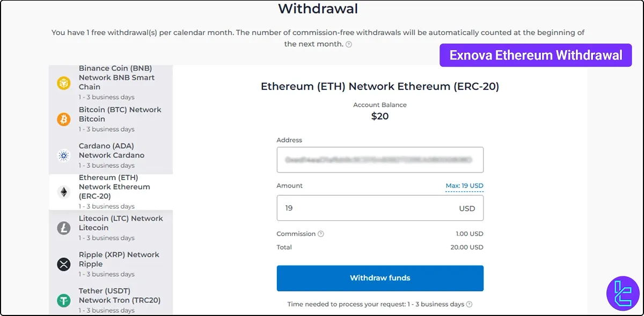Select the Litecoin (LTC) icon
Screen dimensions: 644x316
pos(63,228)
